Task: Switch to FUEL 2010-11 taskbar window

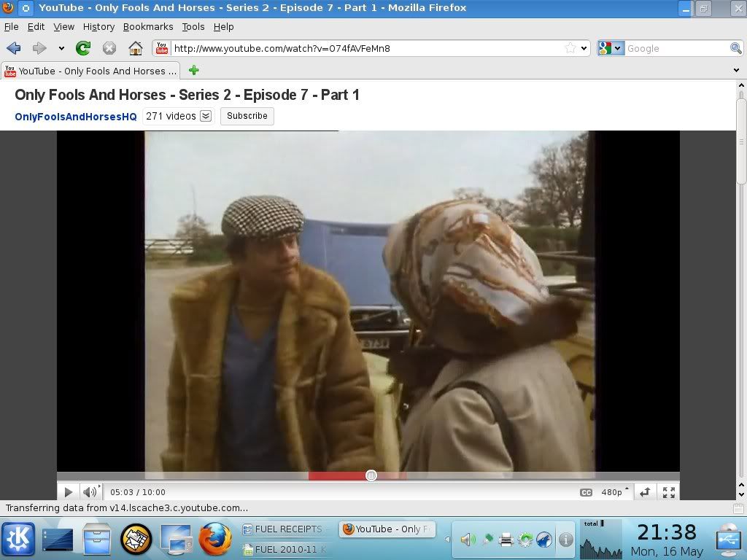Action: click(x=286, y=549)
